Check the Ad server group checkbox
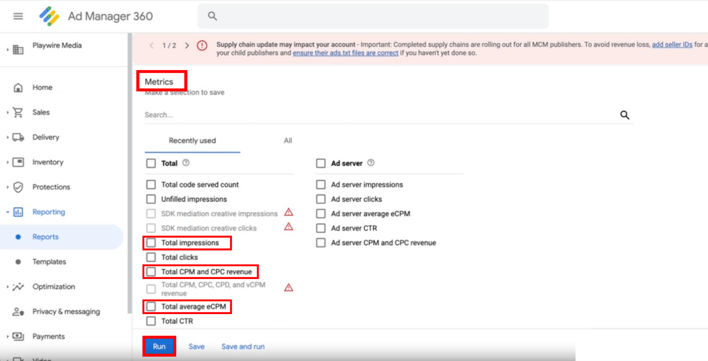The height and width of the screenshot is (361, 708). [321, 163]
